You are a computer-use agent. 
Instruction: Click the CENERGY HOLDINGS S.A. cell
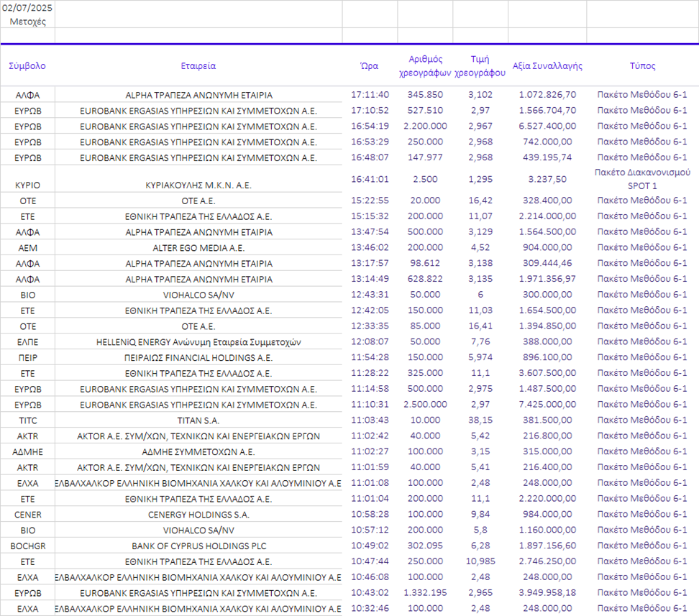point(198,515)
